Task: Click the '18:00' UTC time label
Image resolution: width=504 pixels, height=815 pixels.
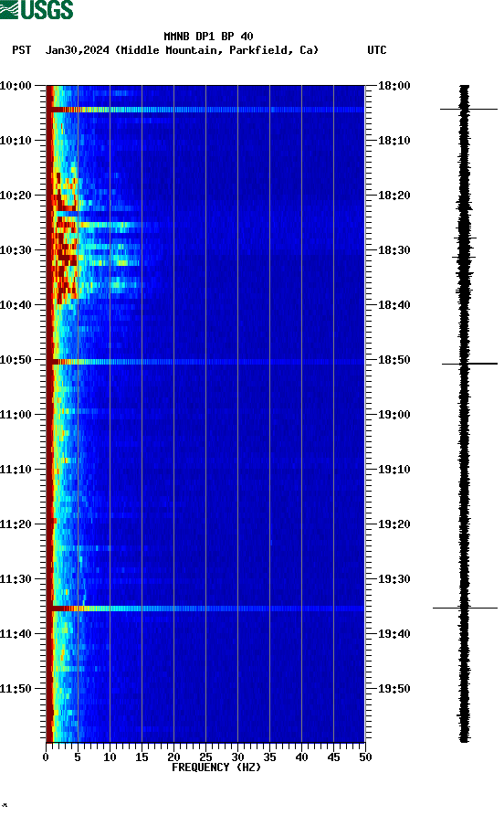Action: tap(394, 86)
